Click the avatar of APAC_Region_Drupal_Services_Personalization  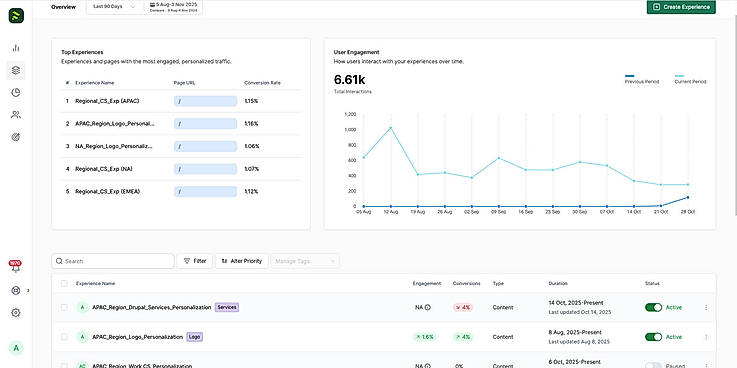tap(82, 307)
